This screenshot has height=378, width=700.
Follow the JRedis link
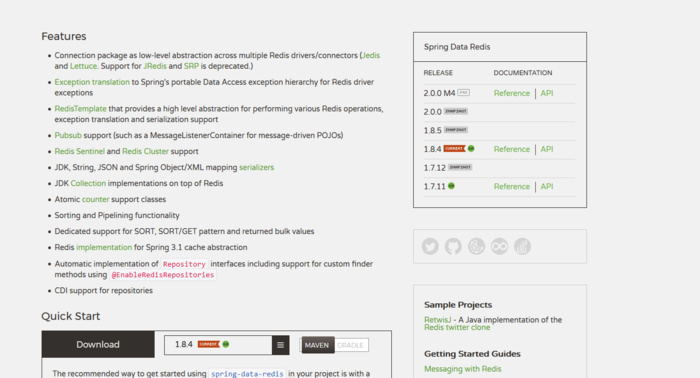point(155,66)
